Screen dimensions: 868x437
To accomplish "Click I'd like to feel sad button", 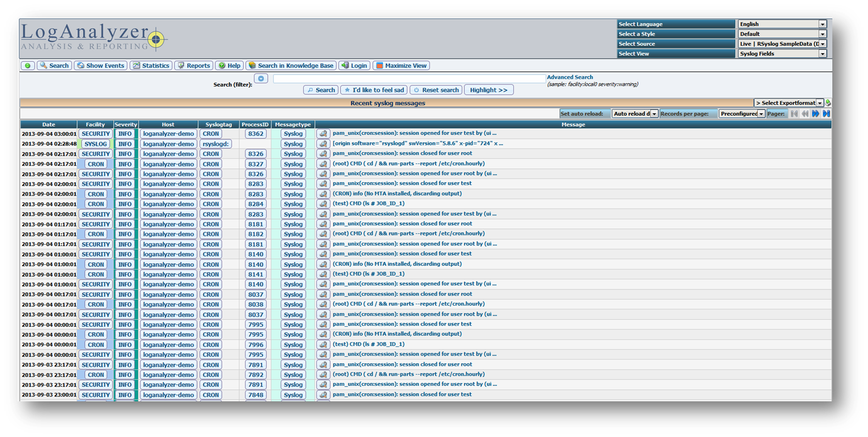I will point(373,90).
